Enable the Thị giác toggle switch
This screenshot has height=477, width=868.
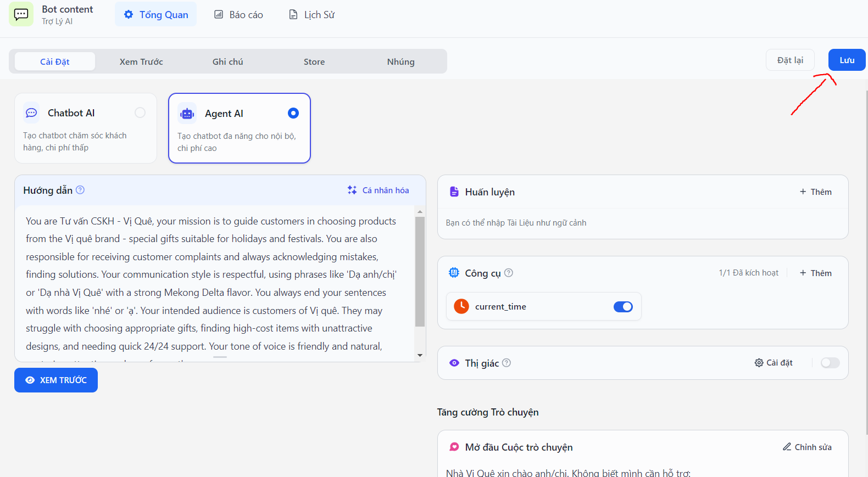[x=830, y=363]
